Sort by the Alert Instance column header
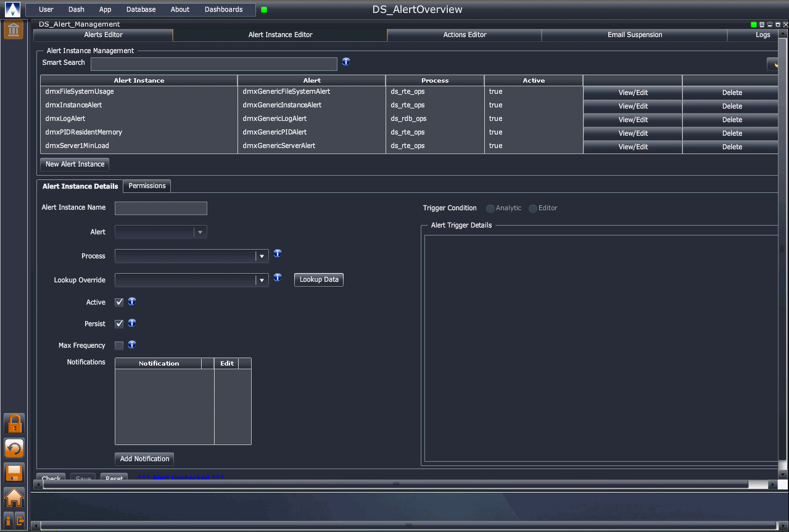 click(139, 80)
